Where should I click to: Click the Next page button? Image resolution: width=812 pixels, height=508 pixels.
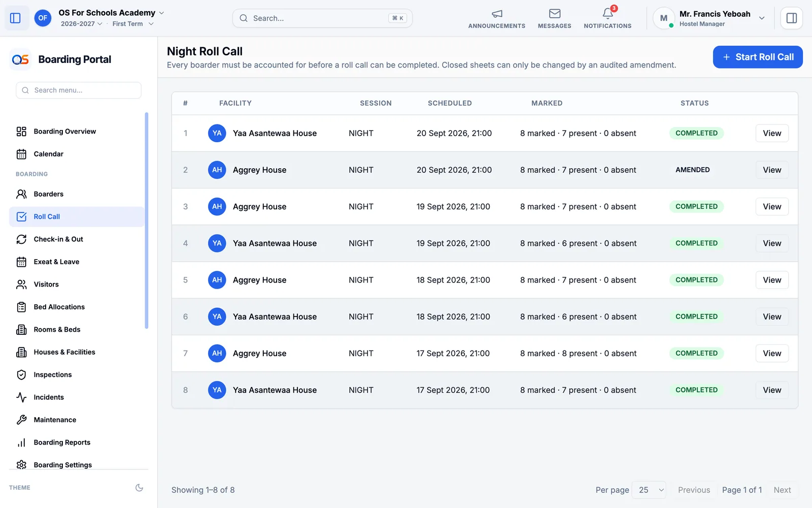[x=782, y=490]
